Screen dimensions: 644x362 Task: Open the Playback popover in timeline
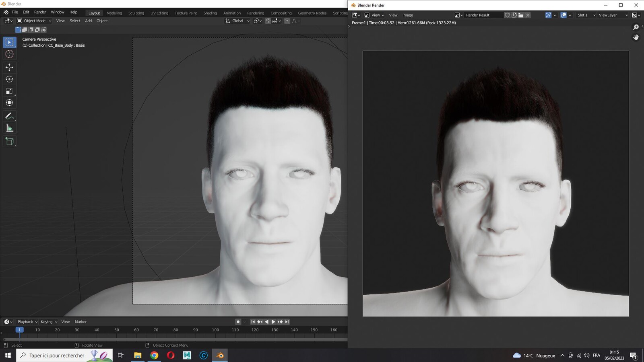click(27, 322)
